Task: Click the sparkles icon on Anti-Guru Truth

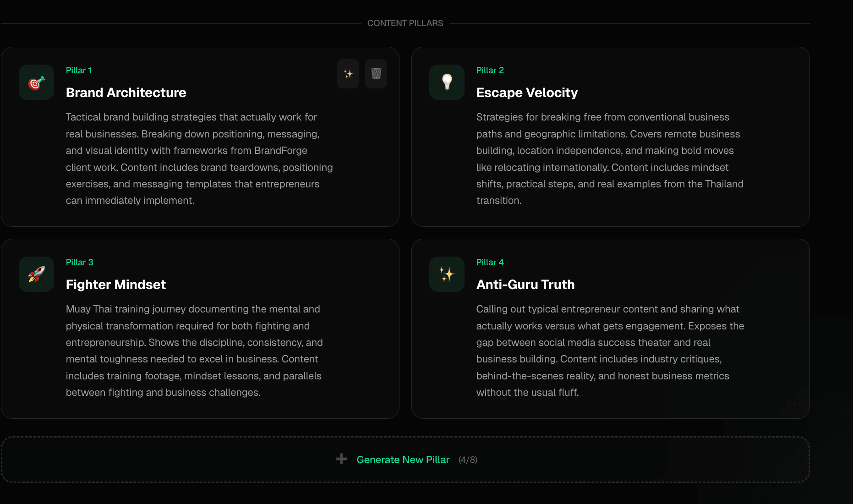Action: click(446, 274)
